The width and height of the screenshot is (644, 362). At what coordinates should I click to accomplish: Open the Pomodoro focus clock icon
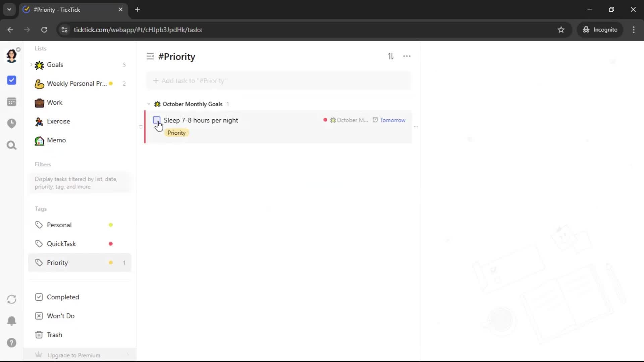(x=11, y=123)
